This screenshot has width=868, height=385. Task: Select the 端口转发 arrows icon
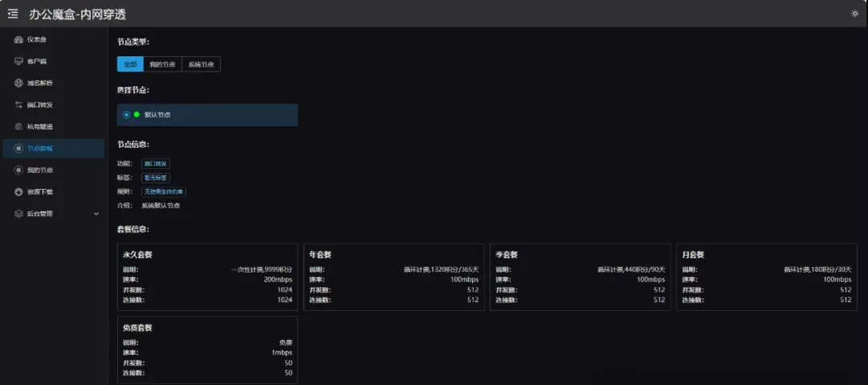pyautogui.click(x=18, y=104)
